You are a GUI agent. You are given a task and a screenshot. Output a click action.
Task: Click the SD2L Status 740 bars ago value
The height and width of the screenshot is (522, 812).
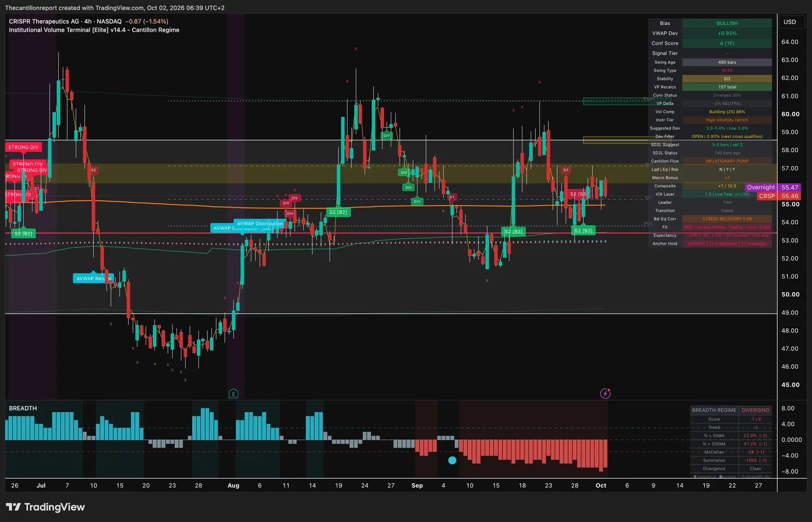(x=727, y=153)
